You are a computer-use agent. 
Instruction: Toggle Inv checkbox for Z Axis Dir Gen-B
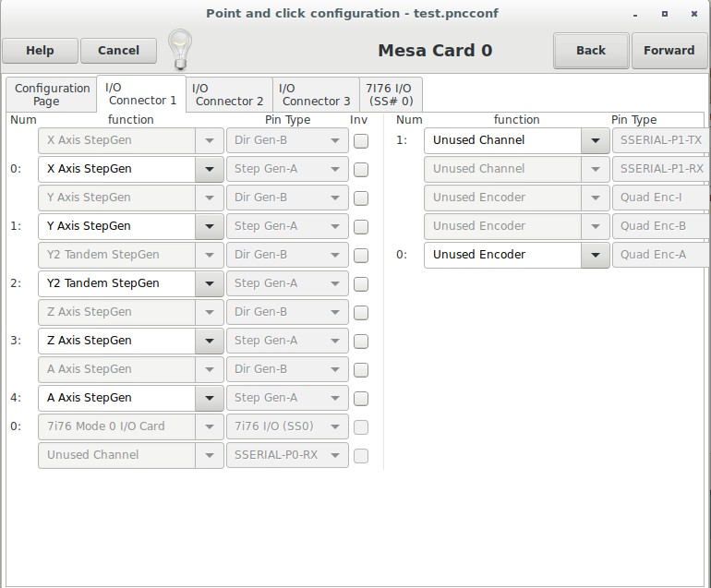click(361, 312)
